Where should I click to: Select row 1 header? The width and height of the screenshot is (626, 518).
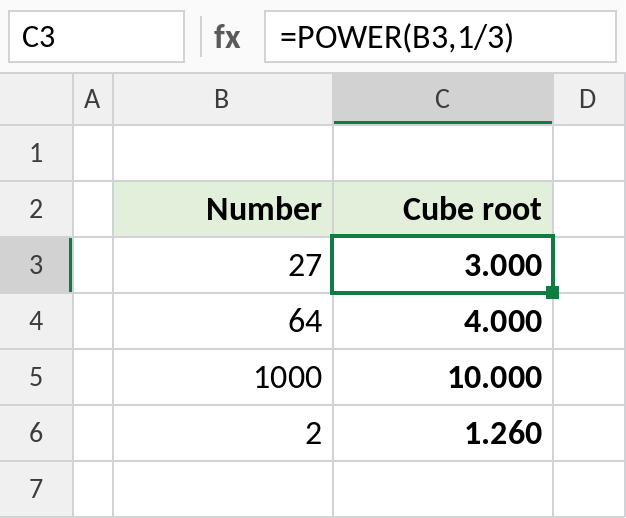[x=36, y=153]
